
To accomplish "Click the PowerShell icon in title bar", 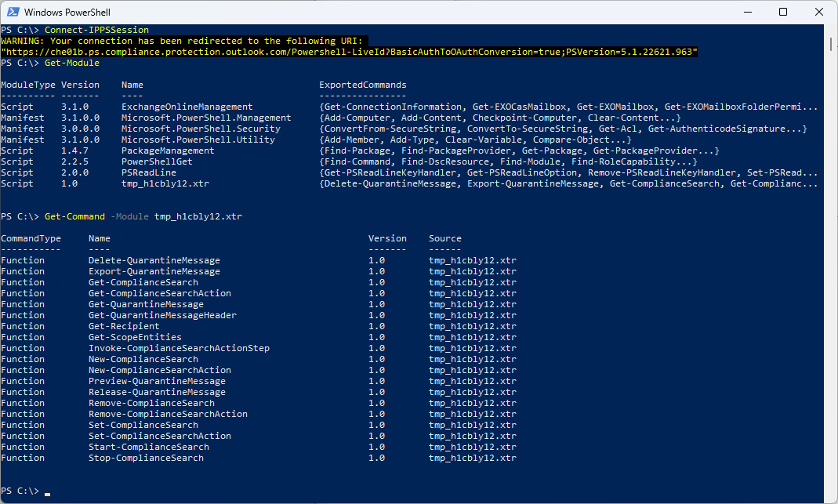I will 13,12.
